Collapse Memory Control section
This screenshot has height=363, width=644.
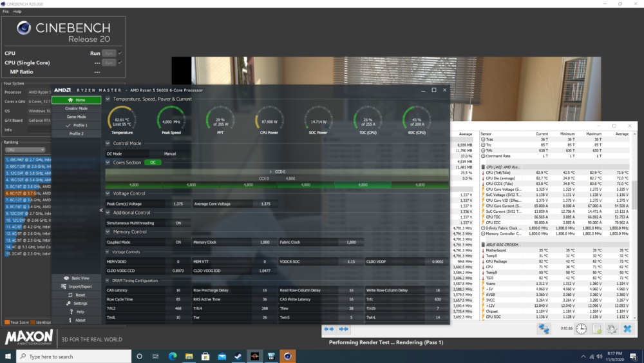(108, 232)
